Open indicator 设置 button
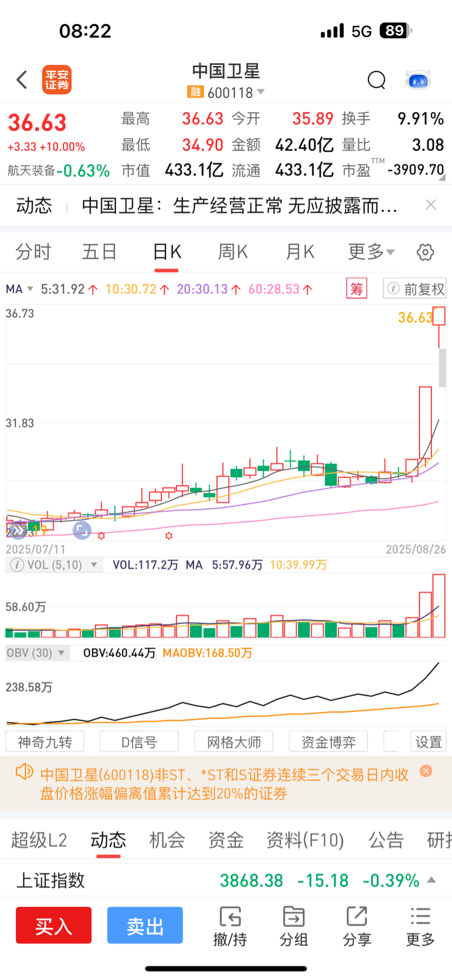452x980 pixels. pos(428,742)
